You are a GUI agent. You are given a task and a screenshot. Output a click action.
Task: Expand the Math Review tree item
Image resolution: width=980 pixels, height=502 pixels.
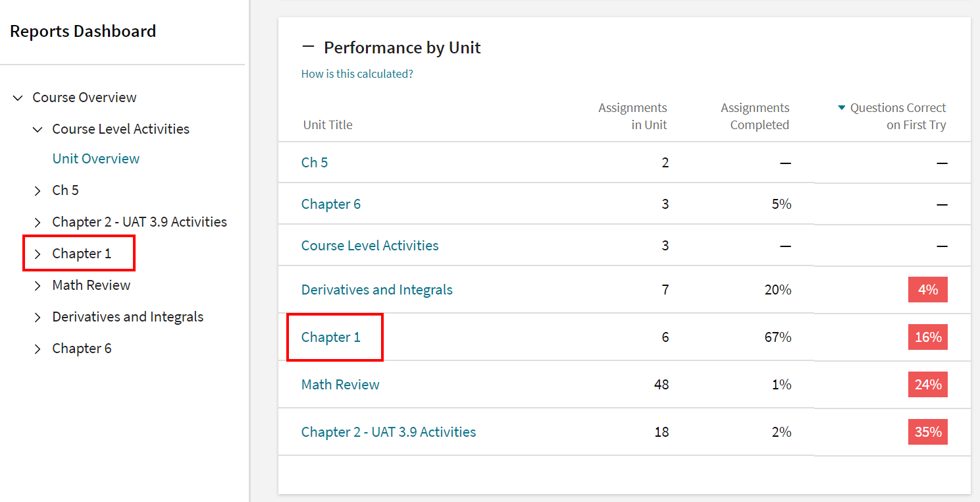38,285
